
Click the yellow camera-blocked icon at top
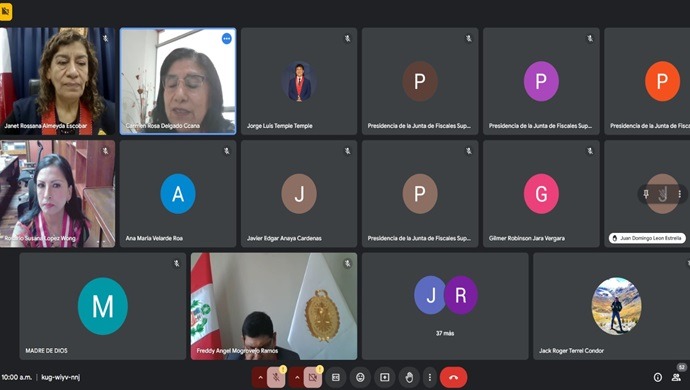[x=6, y=12]
